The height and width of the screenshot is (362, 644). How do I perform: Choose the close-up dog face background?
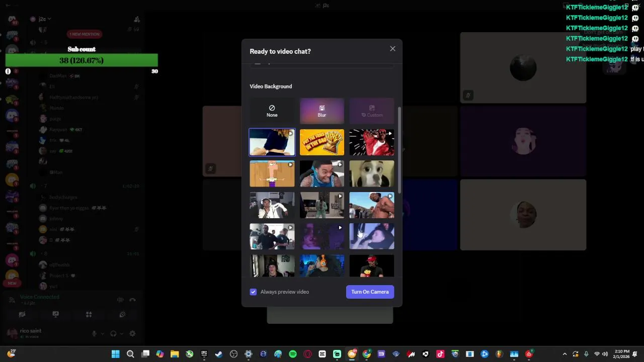coord(372,173)
